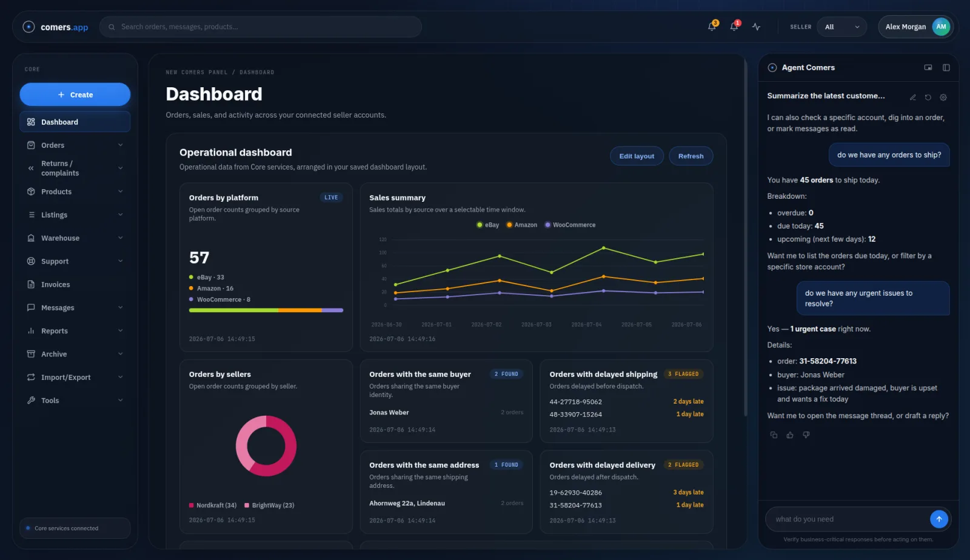Click Alex Morgan profile name

905,27
